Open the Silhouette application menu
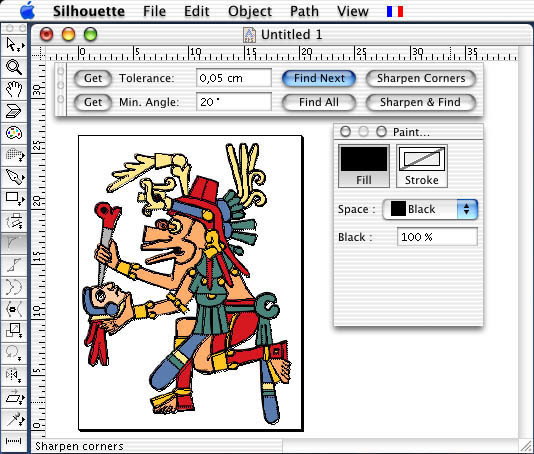This screenshot has height=454, width=534. [89, 11]
